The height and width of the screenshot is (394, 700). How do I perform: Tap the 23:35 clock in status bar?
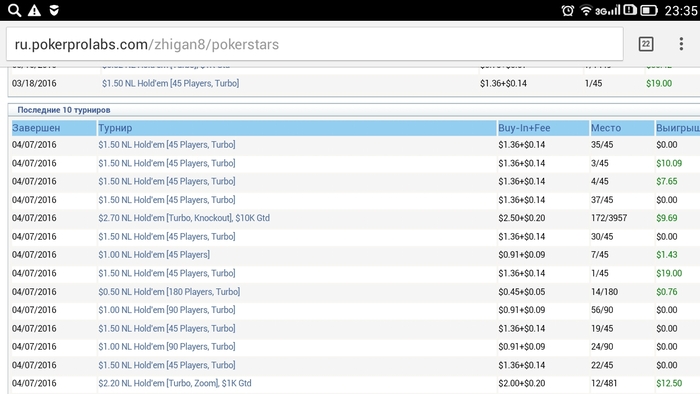[680, 11]
